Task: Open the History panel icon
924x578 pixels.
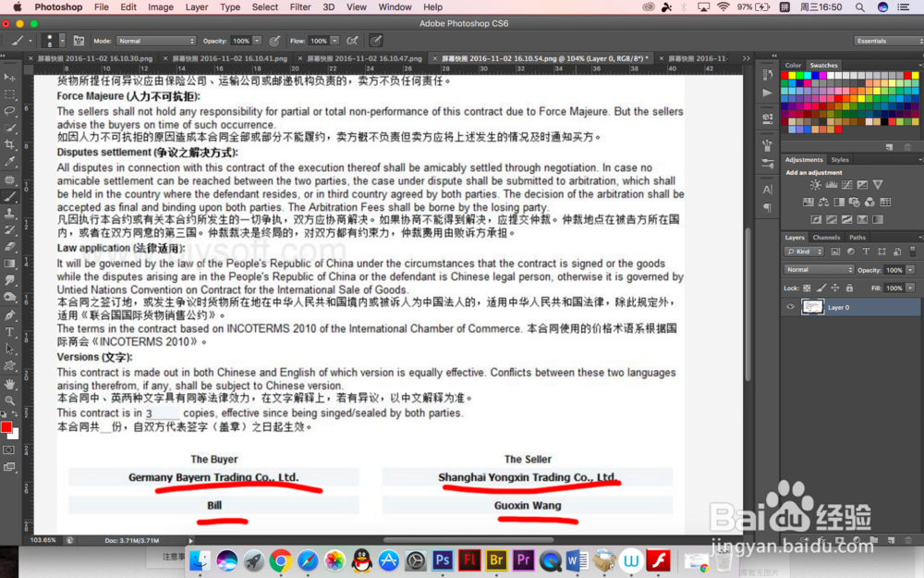Action: tap(767, 74)
